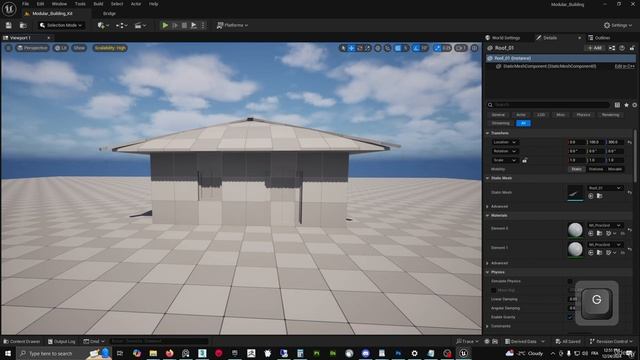
Task: Open the File menu
Action: coord(25,4)
